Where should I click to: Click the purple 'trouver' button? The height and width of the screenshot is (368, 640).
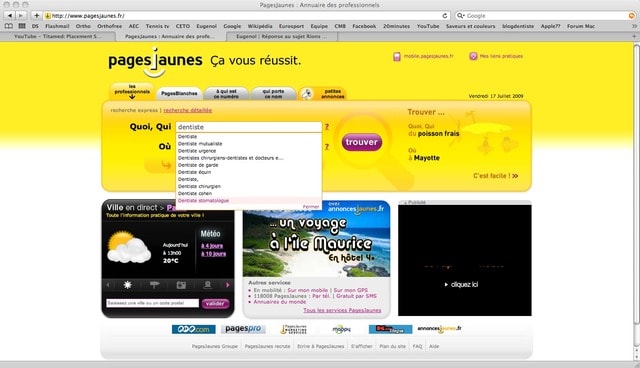362,142
